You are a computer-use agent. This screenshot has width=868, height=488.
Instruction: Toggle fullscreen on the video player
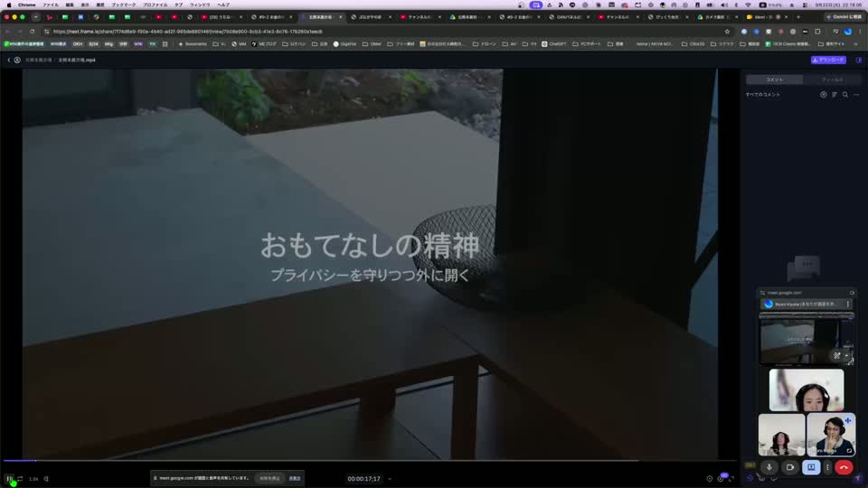pos(731,479)
